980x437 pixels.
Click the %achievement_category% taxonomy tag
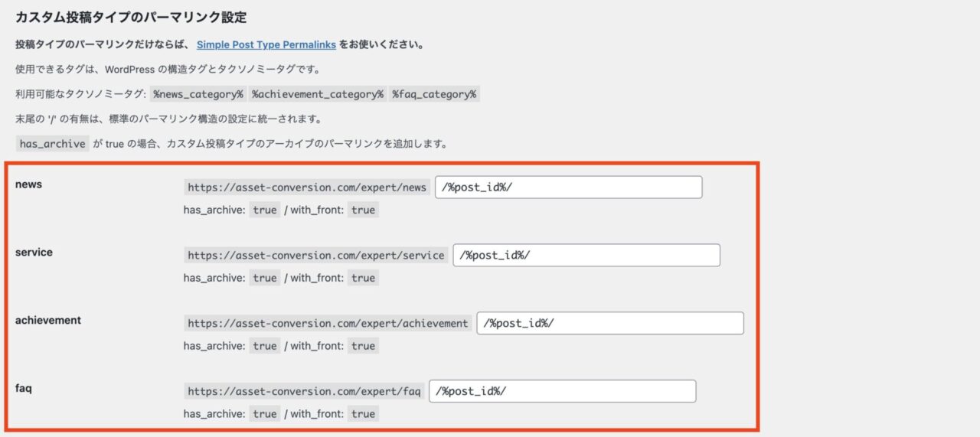[318, 94]
